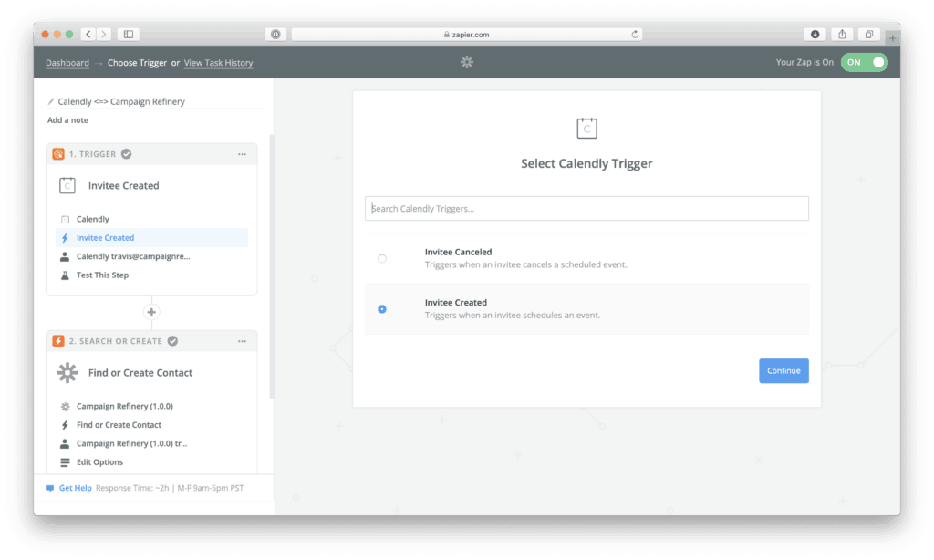Show all tabs with the tab overview icon
934x560 pixels.
coord(869,34)
